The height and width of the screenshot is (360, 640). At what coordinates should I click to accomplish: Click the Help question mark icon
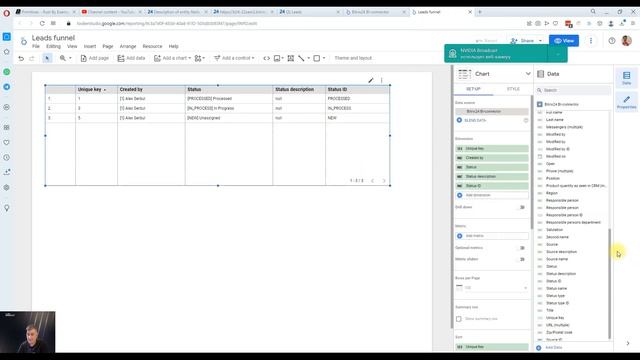(611, 41)
